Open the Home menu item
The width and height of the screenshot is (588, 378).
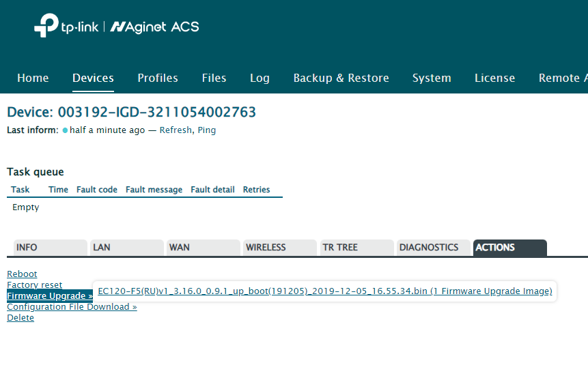pyautogui.click(x=33, y=78)
